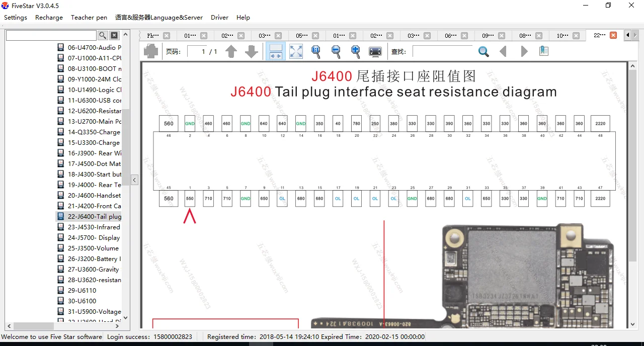This screenshot has height=346, width=644.
Task: Go to previous page with up arrow
Action: coord(231,51)
